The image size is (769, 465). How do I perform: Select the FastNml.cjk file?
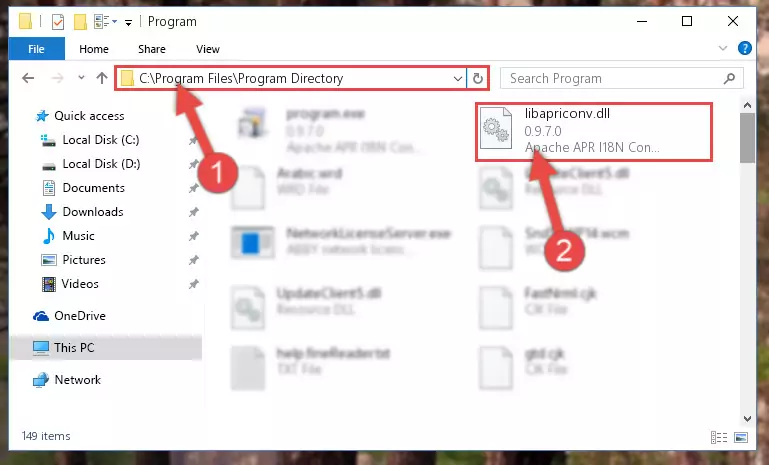[x=538, y=307]
